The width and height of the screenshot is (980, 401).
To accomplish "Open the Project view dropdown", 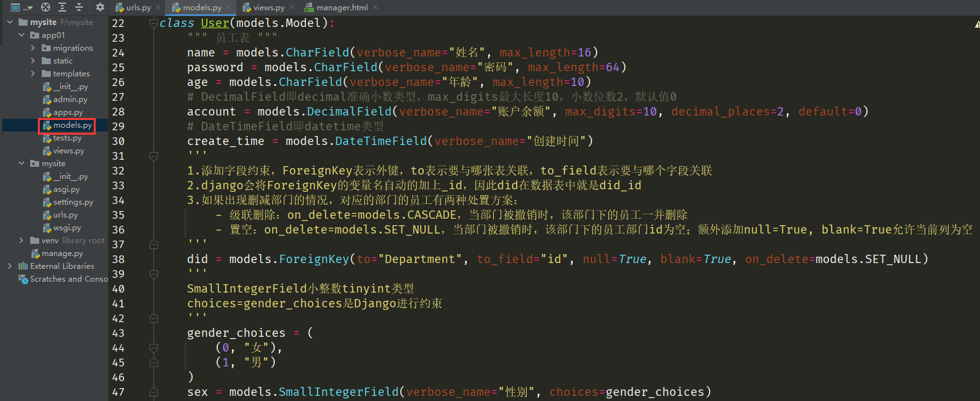I will [21, 8].
